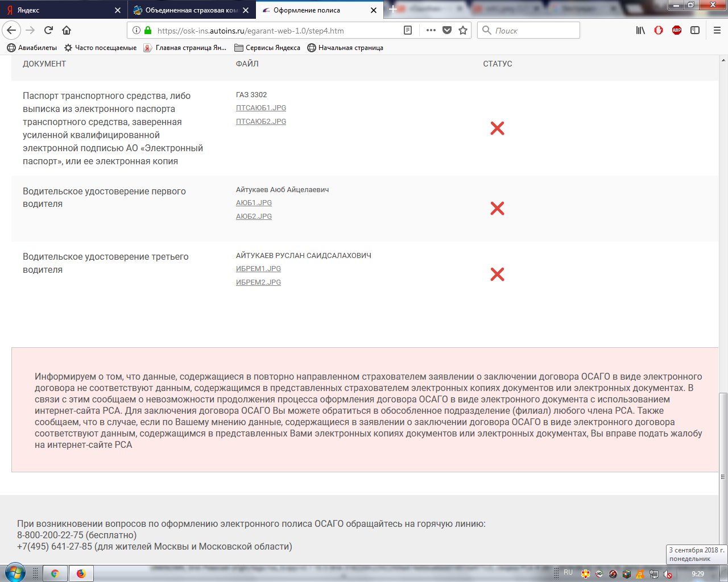Screen dimensions: 728x582
Task: Show site information icon in address bar
Action: (136, 30)
